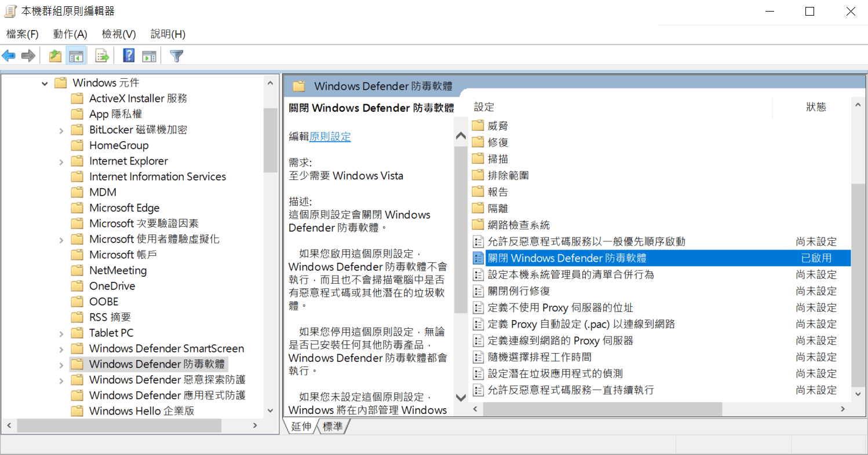Select the folder icon next to 掃描
Viewport: 868px width, 455px height.
tap(478, 159)
